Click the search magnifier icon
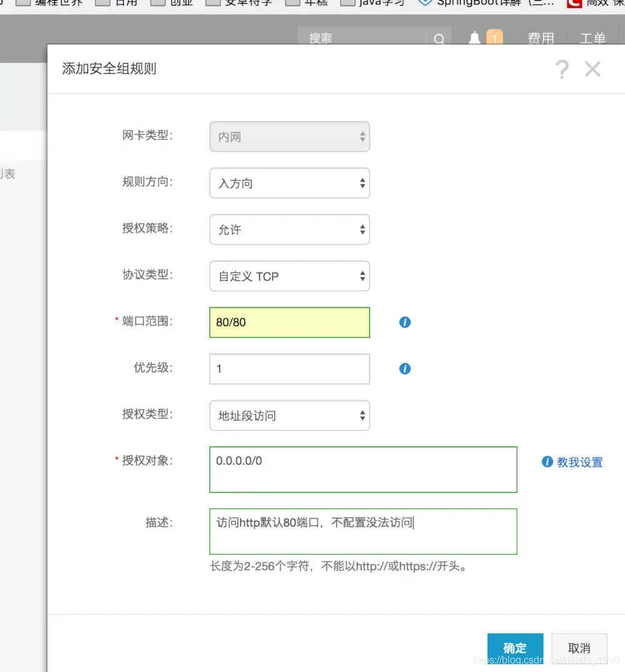The width and height of the screenshot is (625, 672). point(439,38)
